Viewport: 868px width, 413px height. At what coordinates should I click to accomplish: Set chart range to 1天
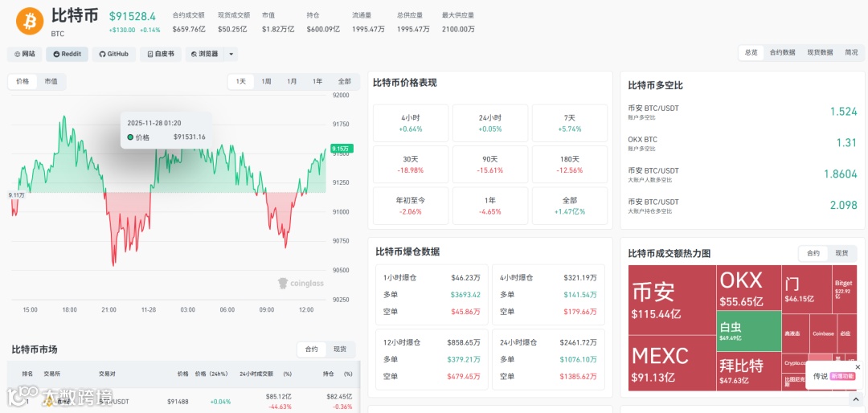(241, 81)
